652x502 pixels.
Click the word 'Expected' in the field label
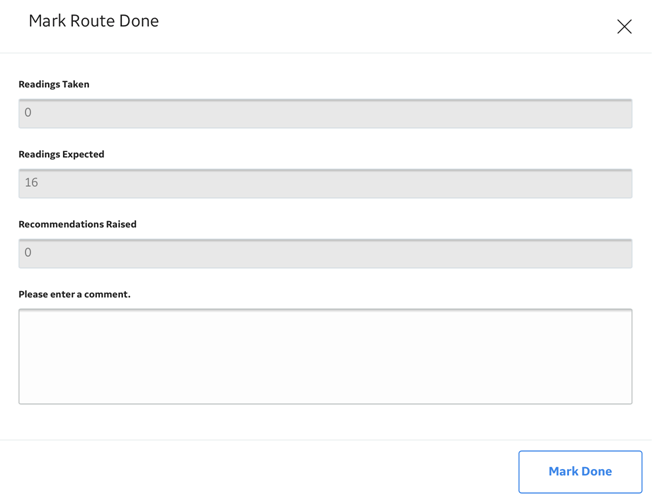pos(83,154)
